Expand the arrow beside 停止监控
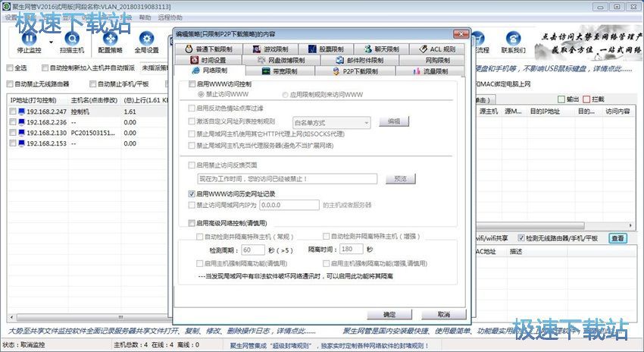Viewport: 644px width, 352px height. (52, 42)
